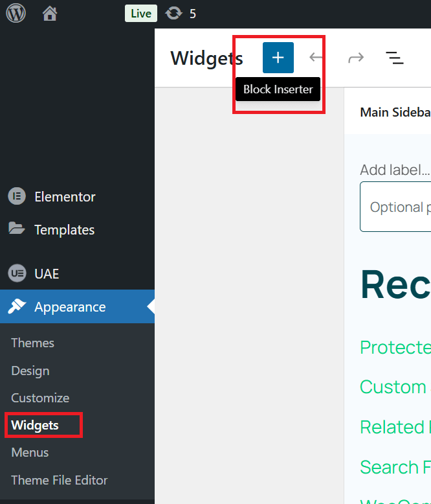Open the List View icon
The width and height of the screenshot is (431, 504).
click(x=395, y=58)
